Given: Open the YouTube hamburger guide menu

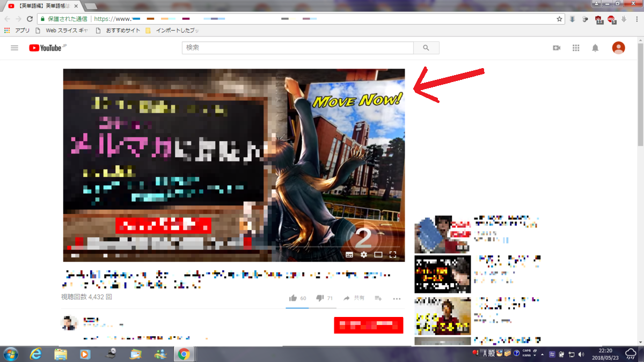Looking at the screenshot, I should [14, 48].
